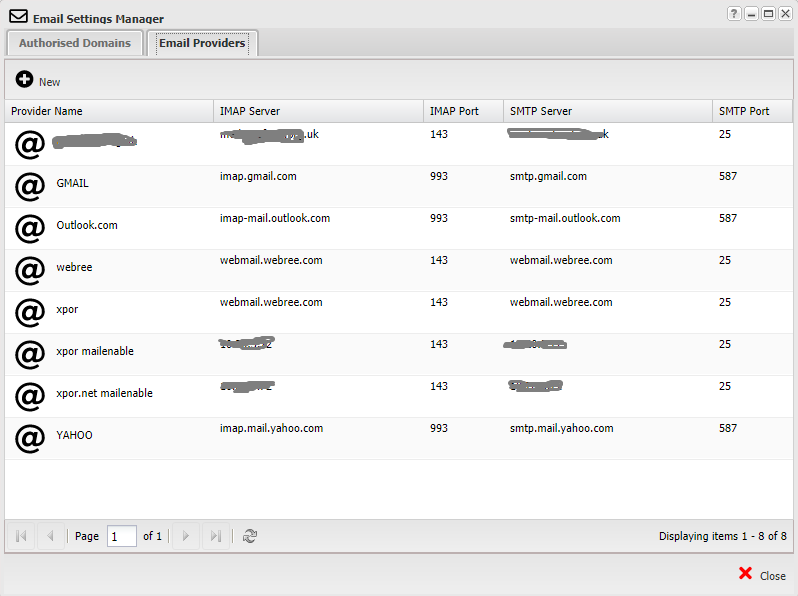Select the xpor.net mailenable provider name
The image size is (798, 596).
tap(104, 393)
